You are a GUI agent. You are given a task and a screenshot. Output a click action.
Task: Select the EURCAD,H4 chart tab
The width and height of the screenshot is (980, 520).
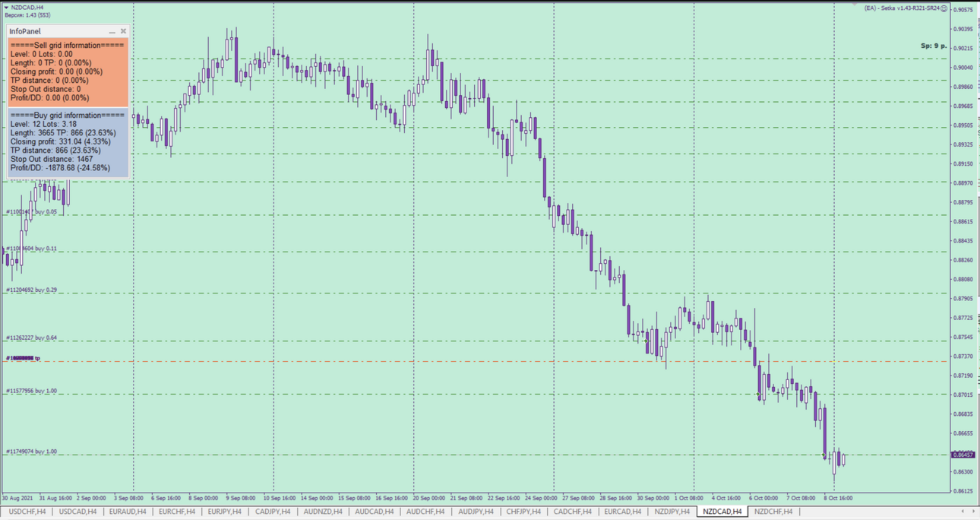[x=623, y=512]
